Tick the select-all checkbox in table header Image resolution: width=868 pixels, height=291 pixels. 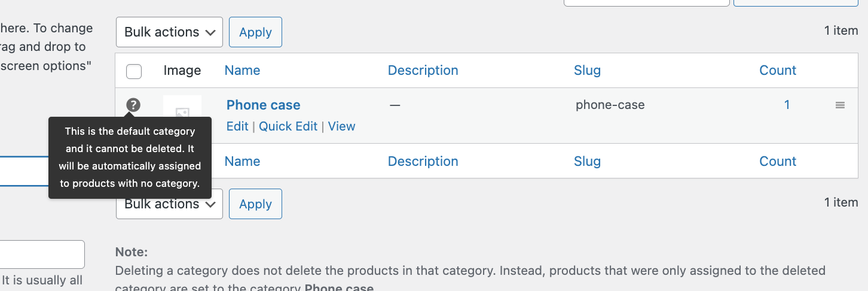(135, 71)
